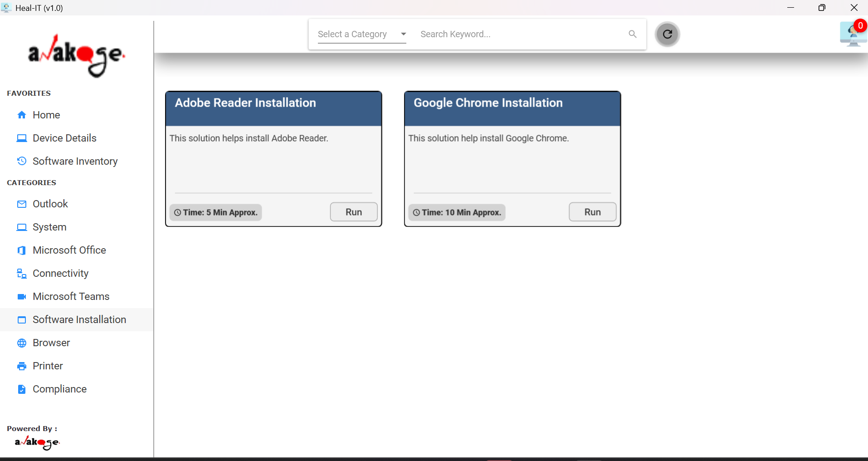Refresh the solutions list
This screenshot has width=868, height=461.
pyautogui.click(x=668, y=34)
